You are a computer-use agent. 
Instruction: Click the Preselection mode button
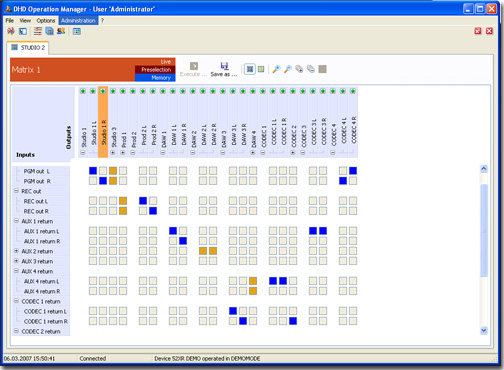pos(155,69)
